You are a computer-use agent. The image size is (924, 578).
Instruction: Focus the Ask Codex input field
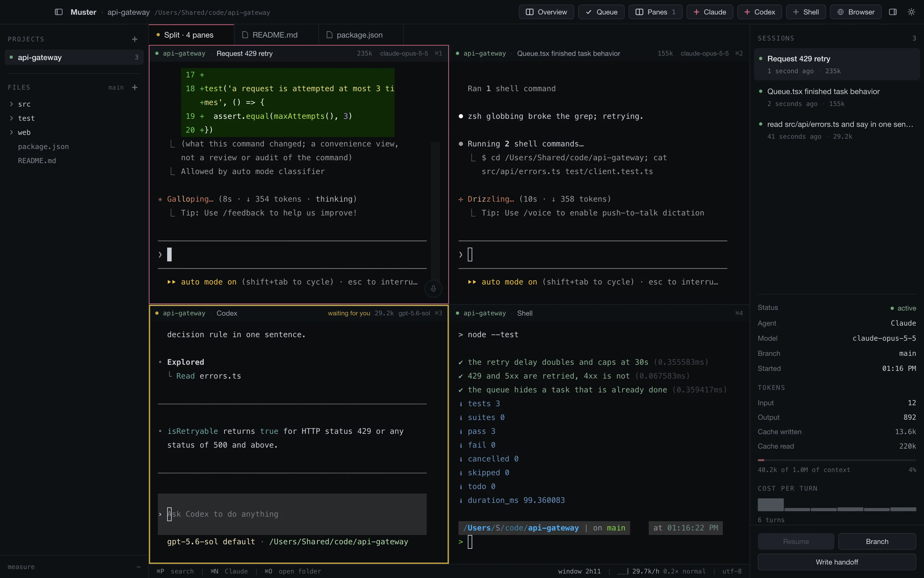292,514
